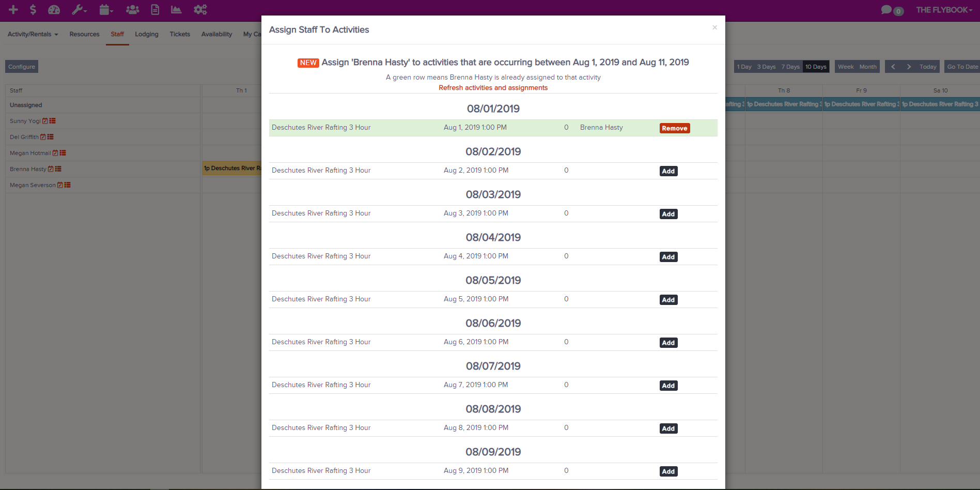Click the plus (add new) icon in top bar

coord(13,9)
